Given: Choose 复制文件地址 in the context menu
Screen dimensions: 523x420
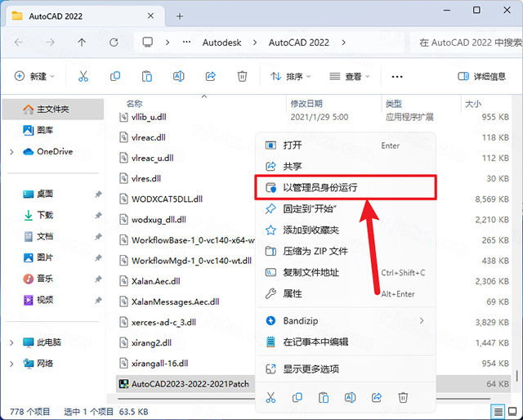Looking at the screenshot, I should click(346, 273).
